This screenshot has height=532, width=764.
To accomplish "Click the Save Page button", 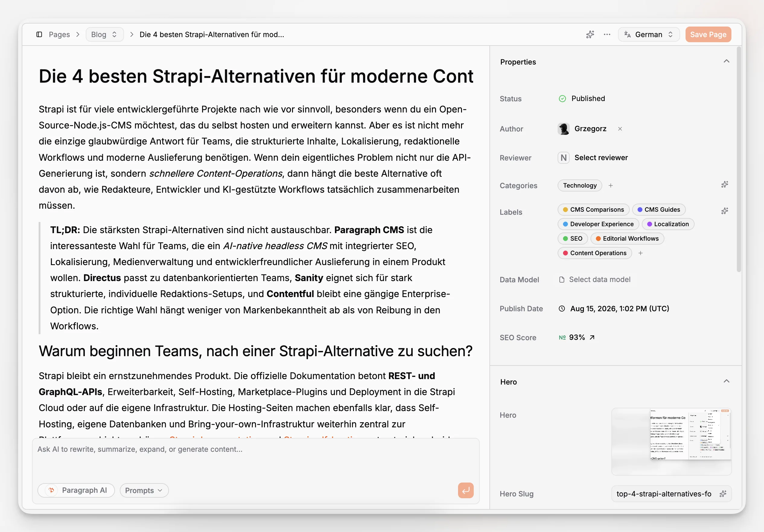I will pyautogui.click(x=708, y=35).
